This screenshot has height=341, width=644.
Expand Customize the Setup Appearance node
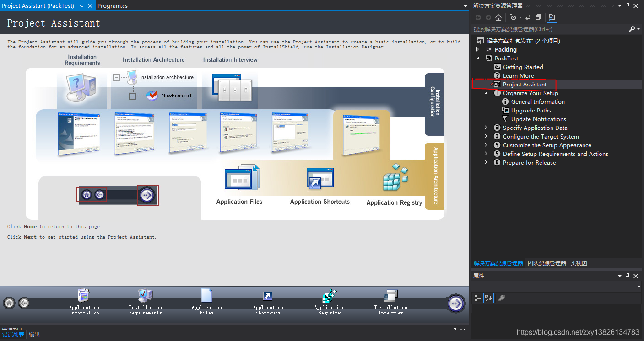point(486,145)
